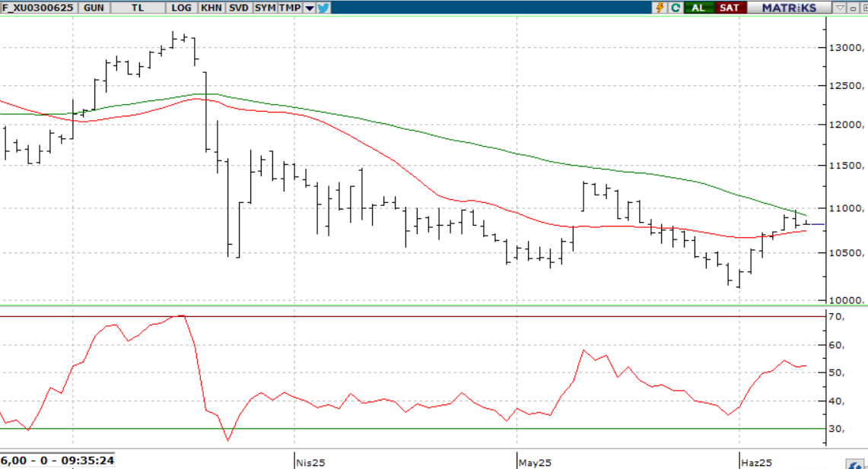Click the red SAT sell button

(730, 8)
